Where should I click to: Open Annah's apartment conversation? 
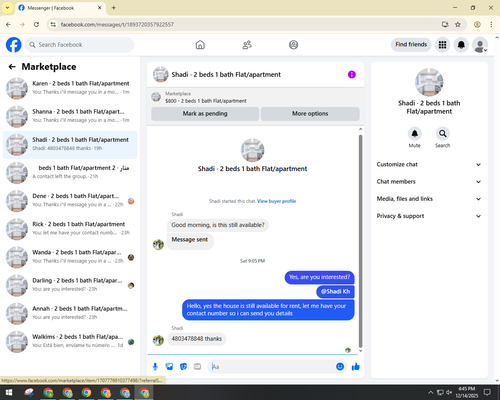(x=70, y=314)
